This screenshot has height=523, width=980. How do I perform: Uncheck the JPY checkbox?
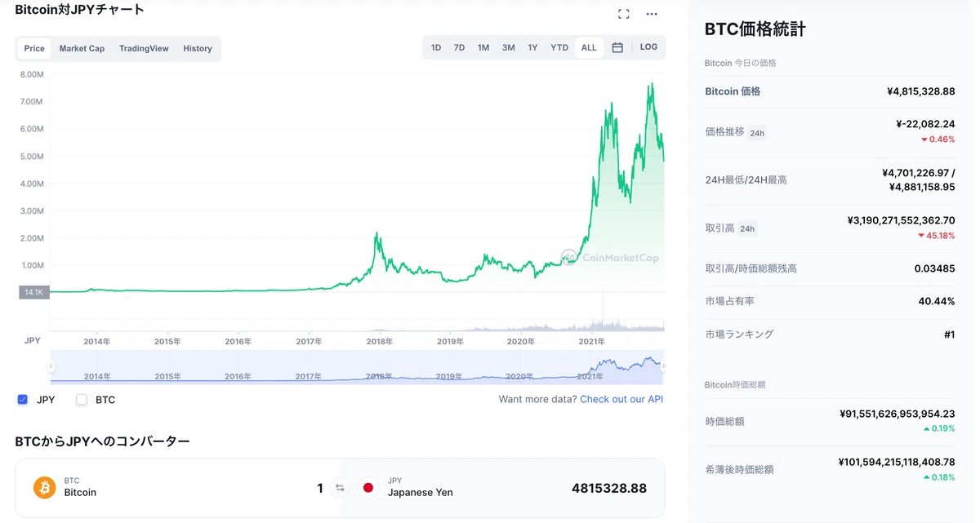point(23,400)
